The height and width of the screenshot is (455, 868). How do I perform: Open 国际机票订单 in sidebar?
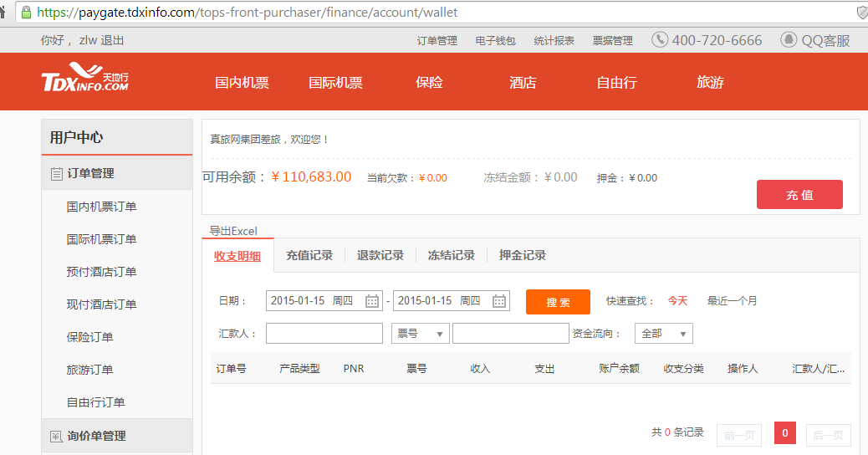tap(101, 239)
